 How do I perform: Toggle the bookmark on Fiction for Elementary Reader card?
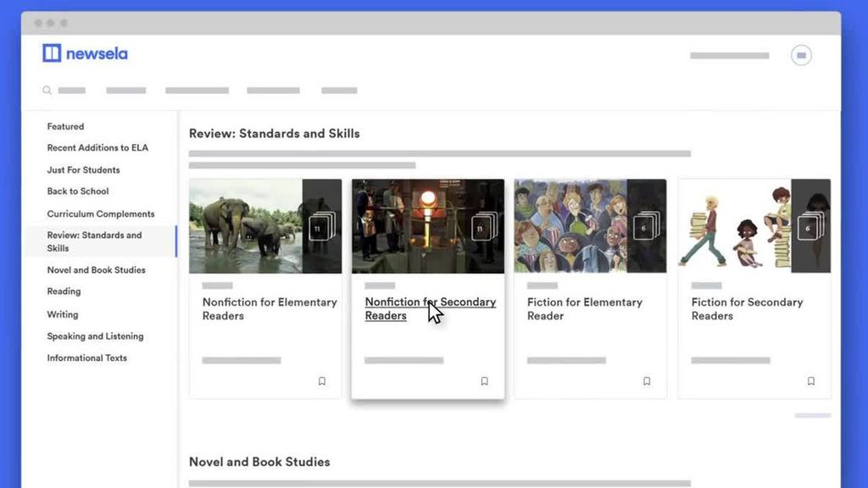[647, 381]
